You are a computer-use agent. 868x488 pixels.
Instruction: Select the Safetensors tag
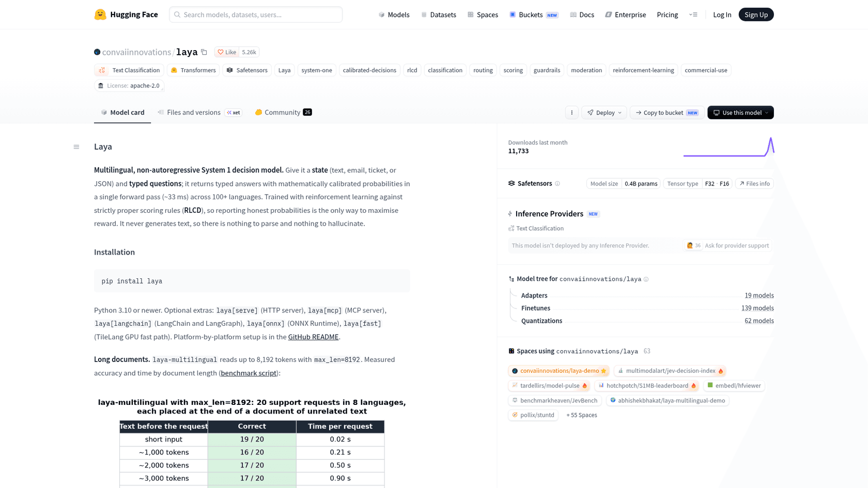[247, 70]
